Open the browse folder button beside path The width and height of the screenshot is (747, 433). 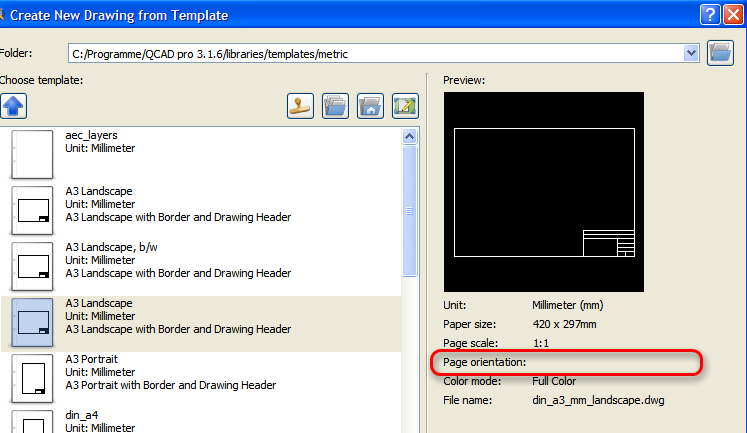(x=720, y=53)
